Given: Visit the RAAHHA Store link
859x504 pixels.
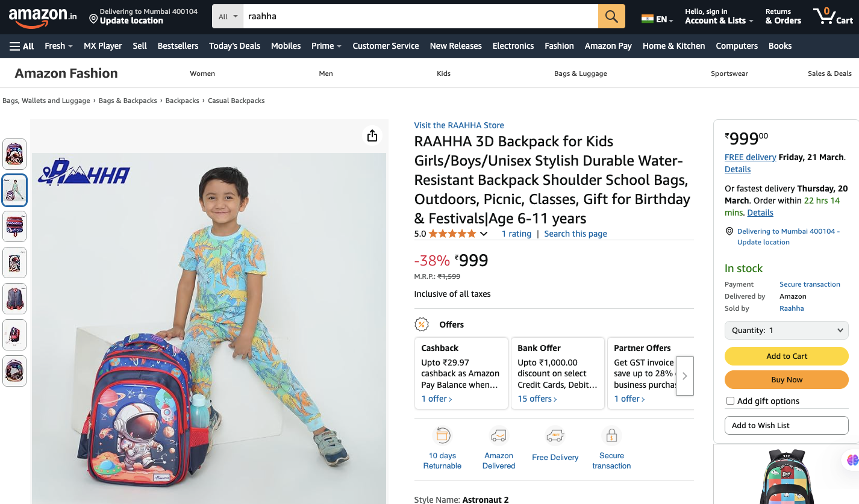Looking at the screenshot, I should point(459,125).
